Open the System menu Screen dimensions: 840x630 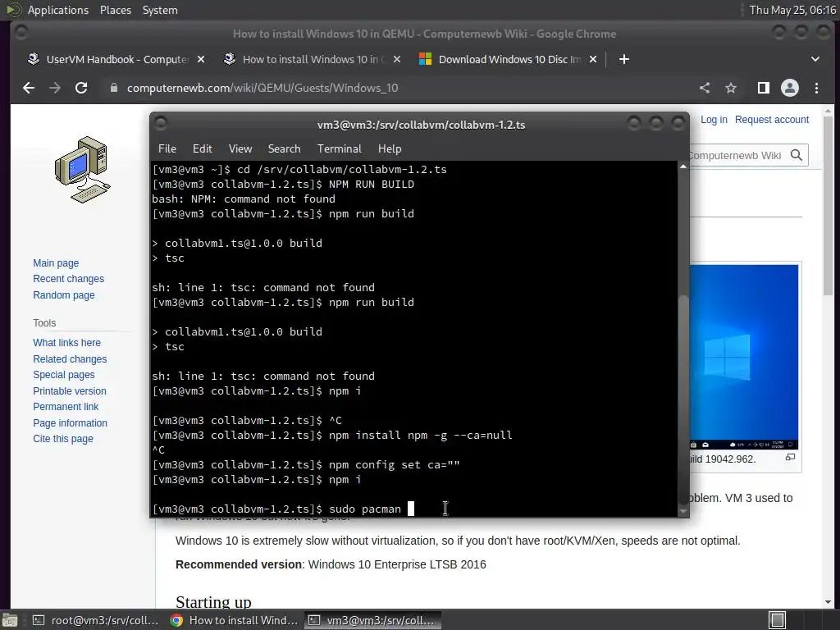click(x=160, y=10)
